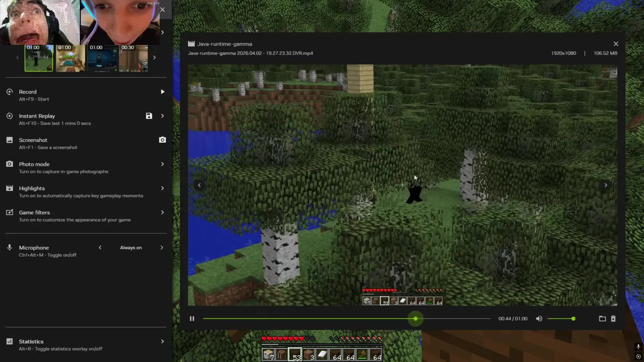Click the circular target status icon at bottom right
644x362 pixels.
[638, 356]
